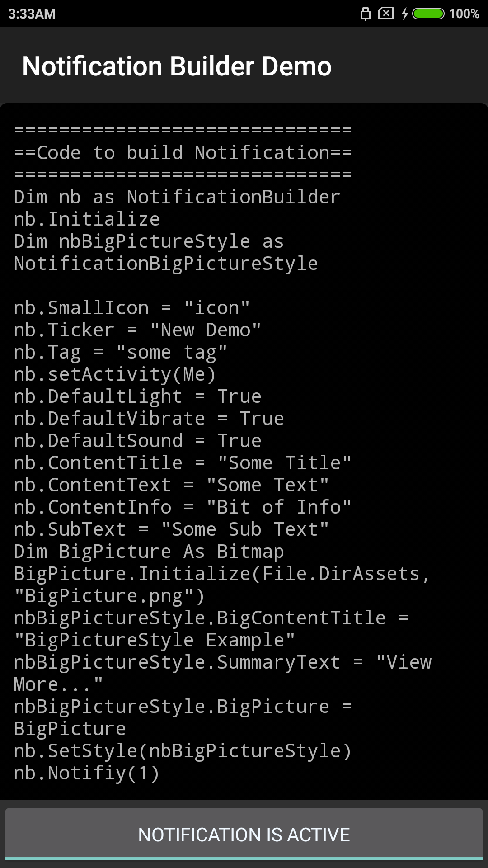The image size is (488, 868).
Task: Tap the "Dim BigPicture As Bitmap" line
Action: pyautogui.click(x=149, y=552)
